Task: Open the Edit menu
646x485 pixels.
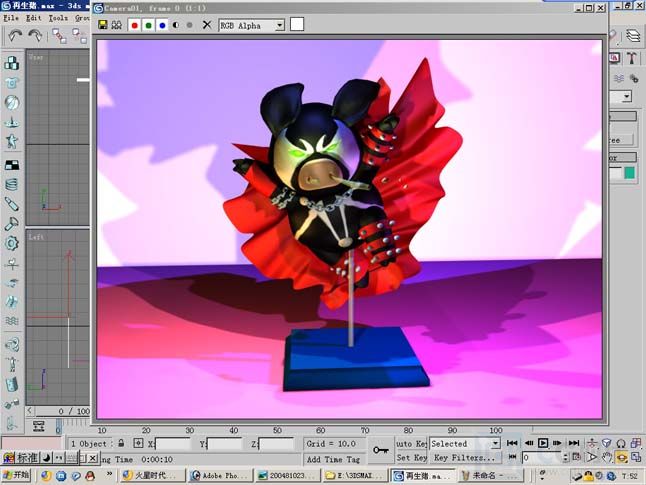Action: pyautogui.click(x=34, y=18)
